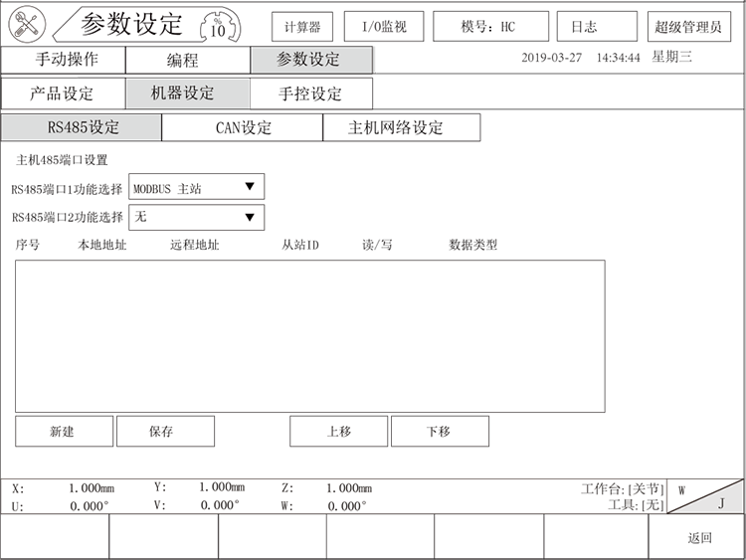Open the 计算器 calculator button

tap(302, 27)
